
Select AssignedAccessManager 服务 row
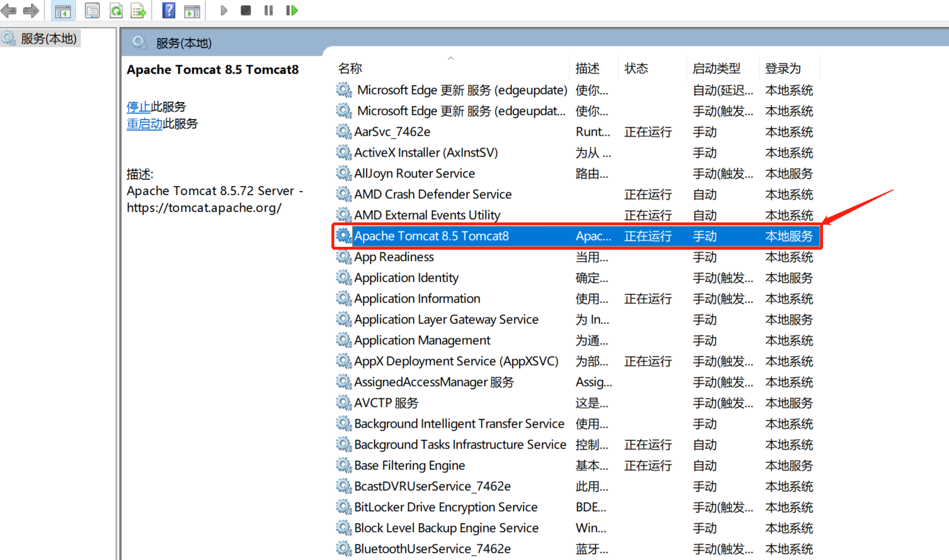pyautogui.click(x=434, y=382)
